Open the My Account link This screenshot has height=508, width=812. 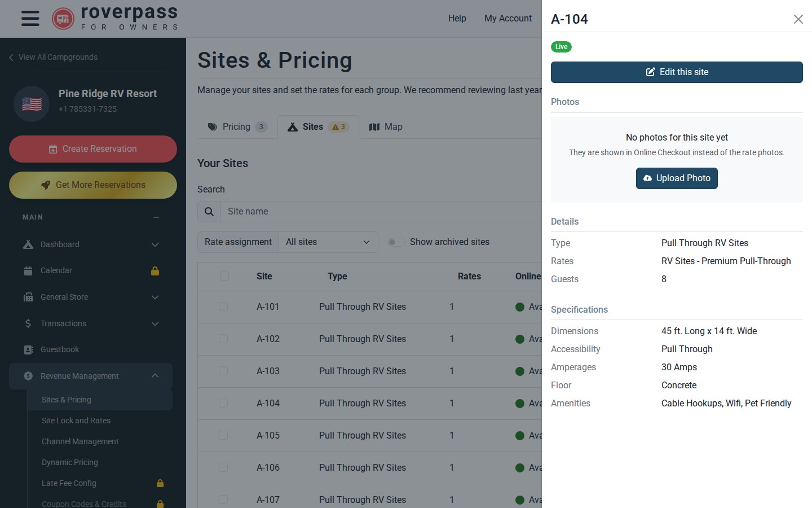pyautogui.click(x=508, y=19)
